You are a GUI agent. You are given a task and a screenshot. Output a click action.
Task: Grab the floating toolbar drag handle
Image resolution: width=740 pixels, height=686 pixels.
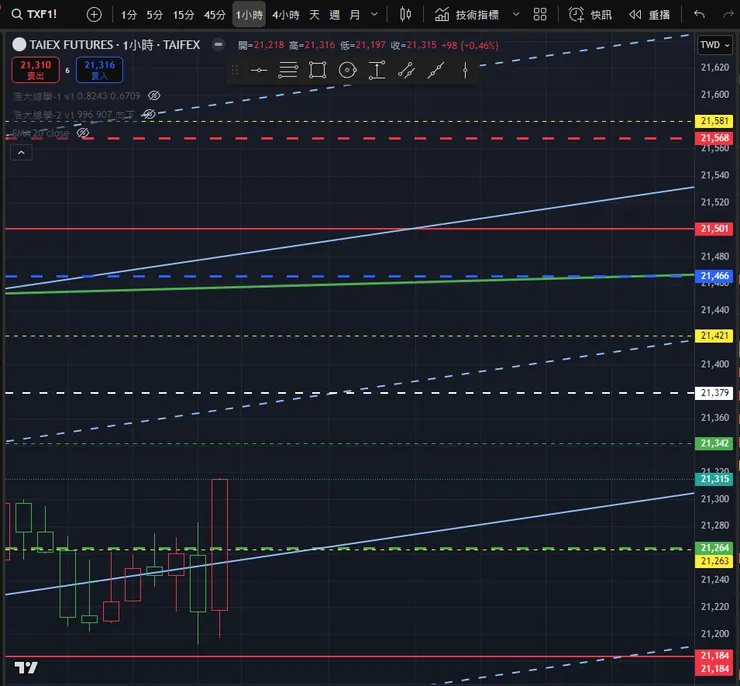coord(235,70)
